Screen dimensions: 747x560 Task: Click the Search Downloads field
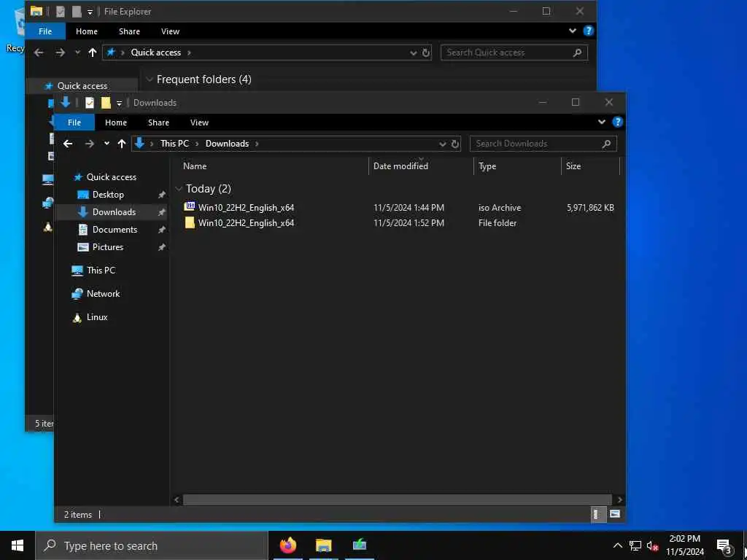point(543,144)
